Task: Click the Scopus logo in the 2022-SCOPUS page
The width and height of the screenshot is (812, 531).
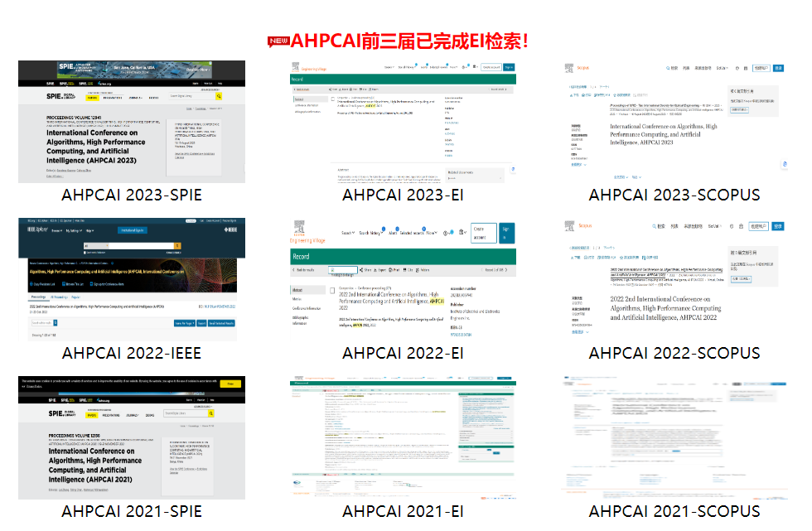Action: (x=578, y=225)
